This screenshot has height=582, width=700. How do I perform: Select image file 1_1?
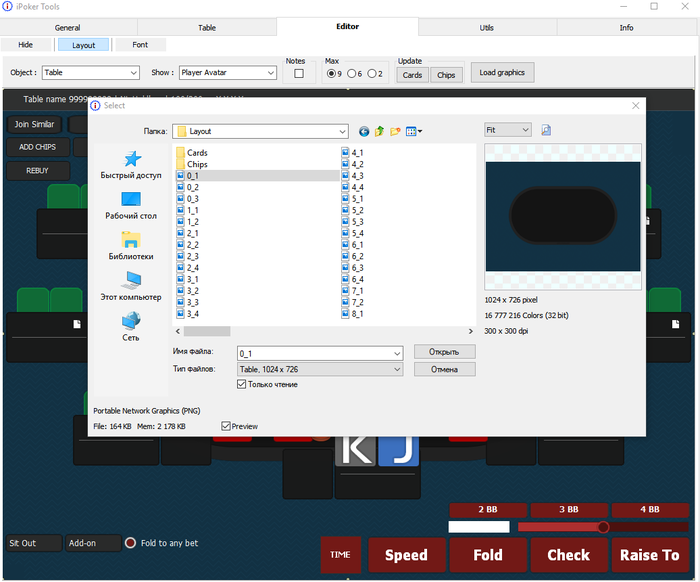pyautogui.click(x=188, y=211)
